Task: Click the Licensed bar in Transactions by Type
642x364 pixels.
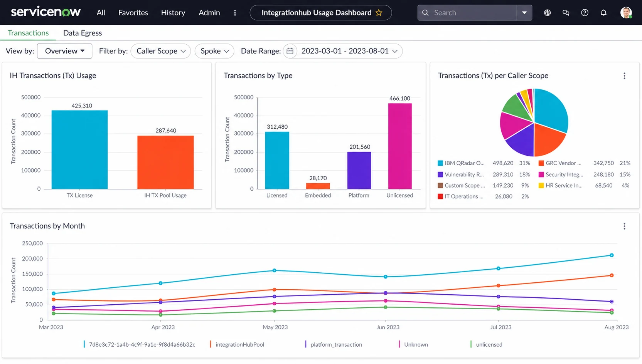Action: (277, 160)
